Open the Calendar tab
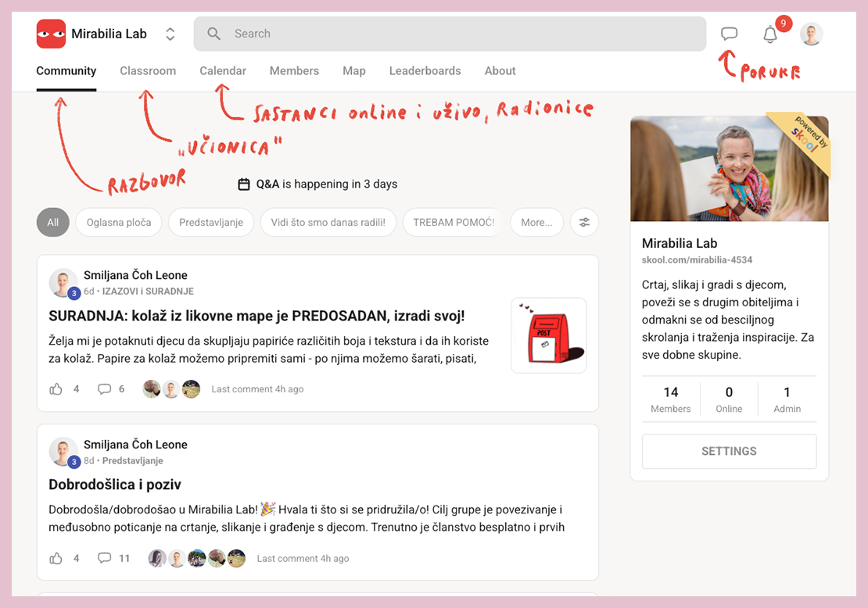868x608 pixels. (x=223, y=71)
